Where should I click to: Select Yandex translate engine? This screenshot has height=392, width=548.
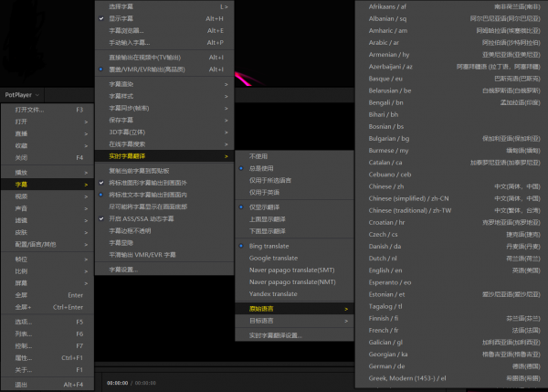pos(295,293)
